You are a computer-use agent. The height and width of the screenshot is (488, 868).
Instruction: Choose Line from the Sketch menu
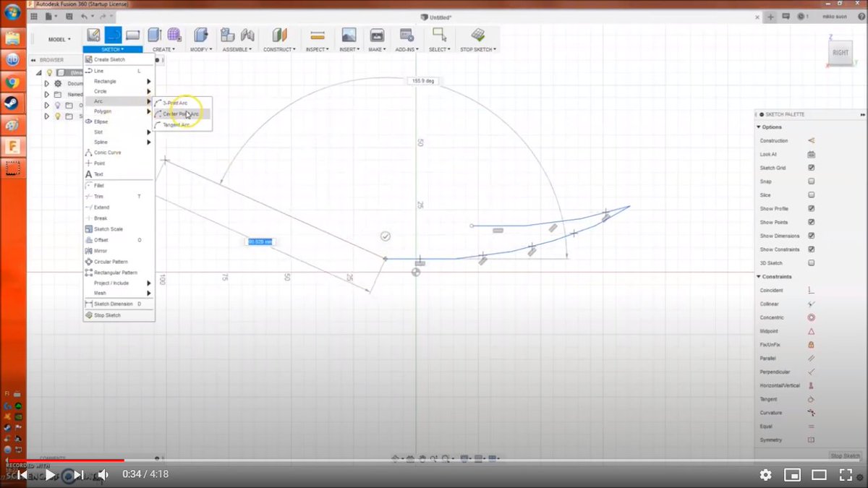[x=119, y=71]
